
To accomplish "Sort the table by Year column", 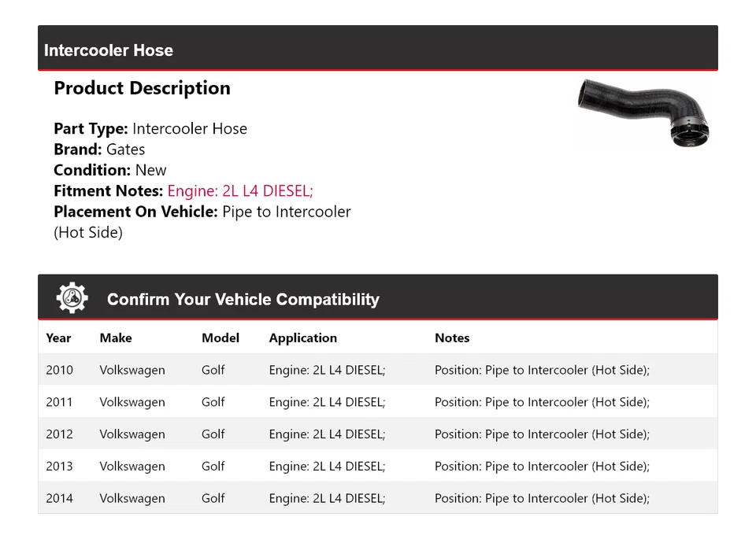I will [58, 338].
